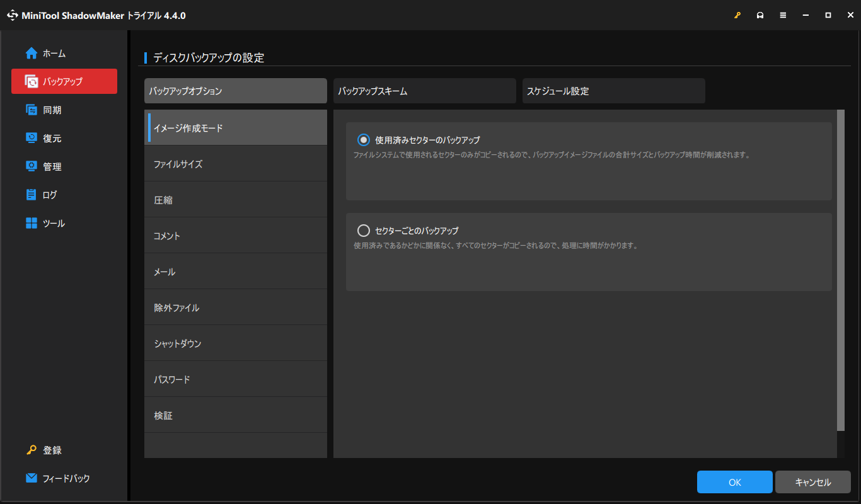Click フィードバック label in sidebar
861x504 pixels.
click(66, 479)
